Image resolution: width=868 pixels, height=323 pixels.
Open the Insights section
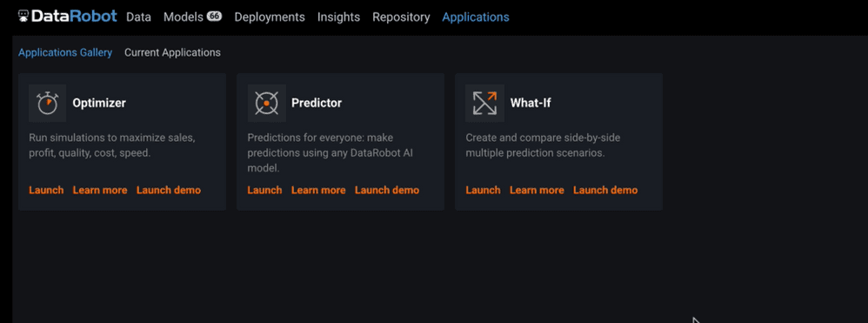tap(338, 17)
